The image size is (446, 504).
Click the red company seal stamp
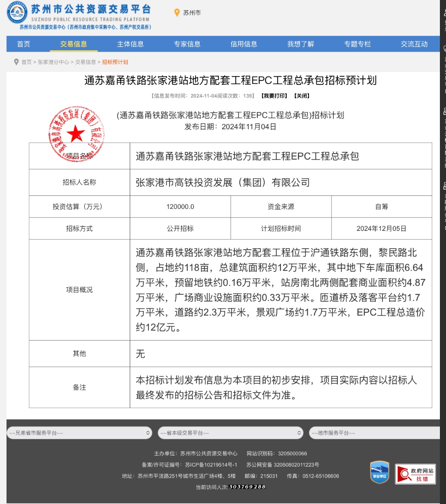click(76, 134)
